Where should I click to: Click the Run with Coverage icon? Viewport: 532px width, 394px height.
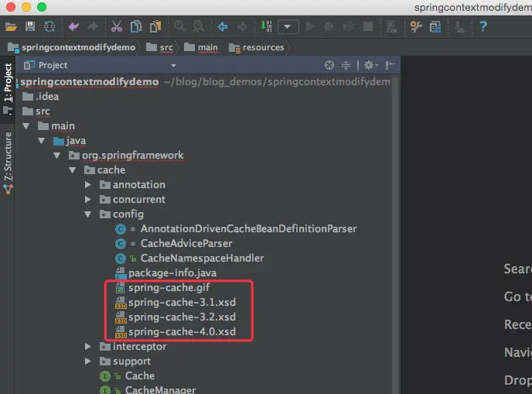[349, 26]
